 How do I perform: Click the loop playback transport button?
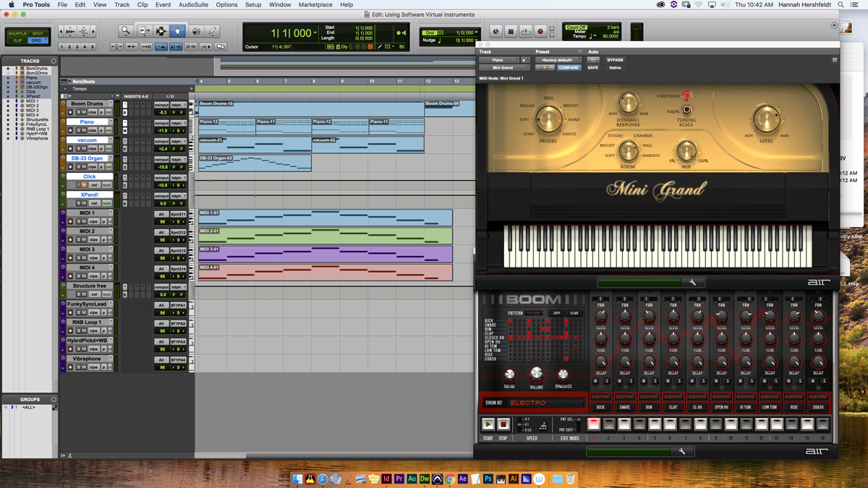(525, 32)
